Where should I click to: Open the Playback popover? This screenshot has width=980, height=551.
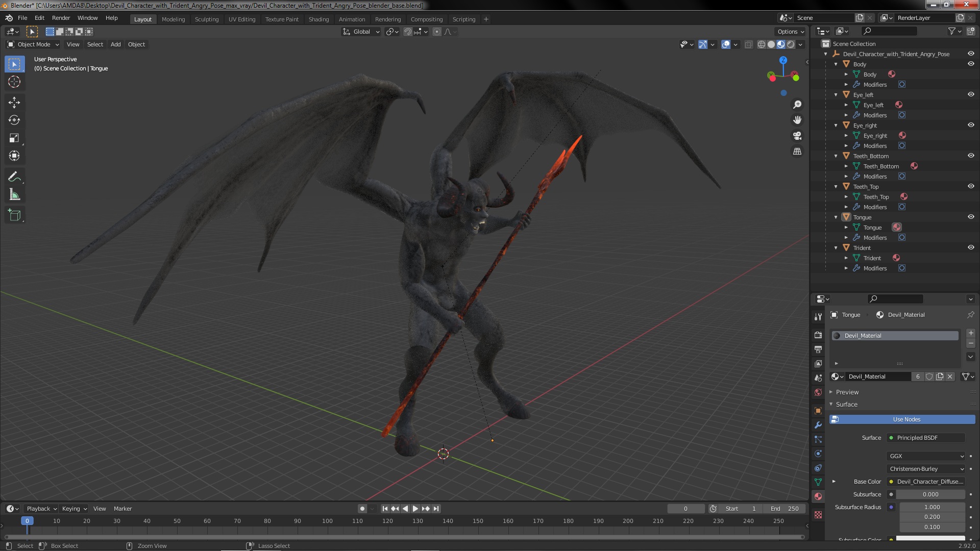coord(41,509)
